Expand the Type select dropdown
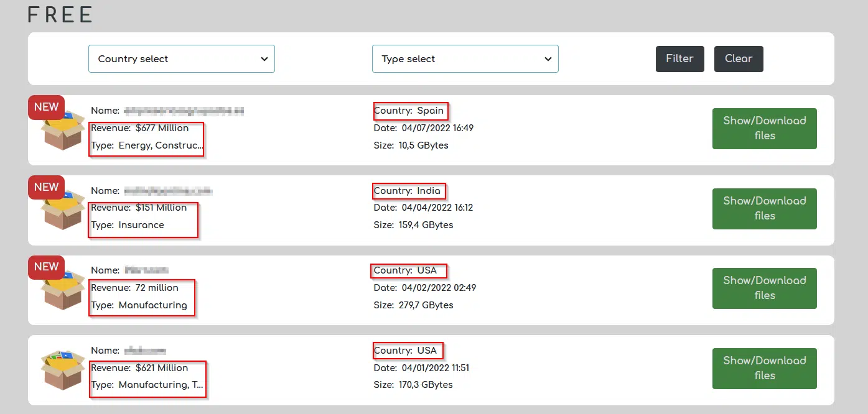The width and height of the screenshot is (868, 414). pyautogui.click(x=465, y=59)
